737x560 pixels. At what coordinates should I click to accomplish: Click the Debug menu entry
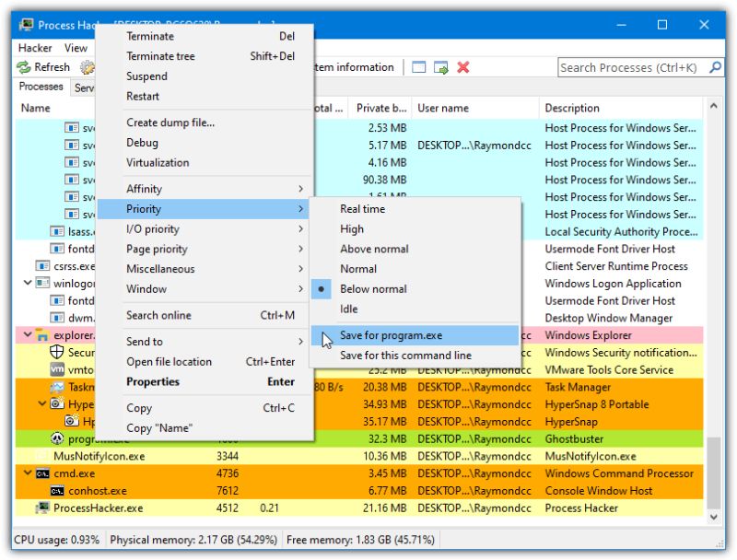[x=204, y=143]
